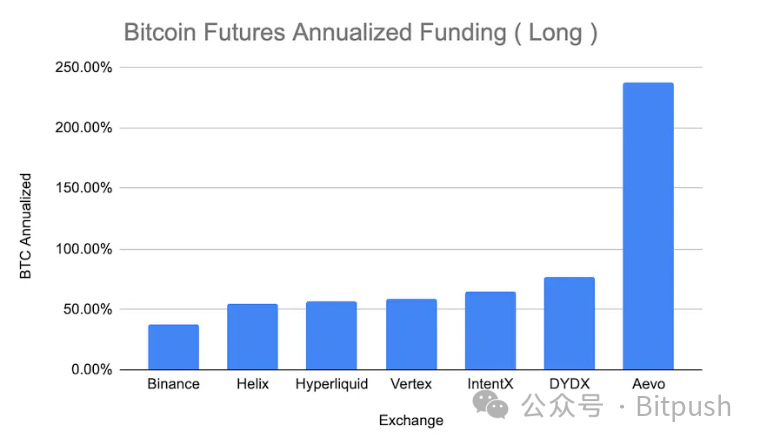Click the Vertex bar
Screen dimensions: 762x446
(411, 334)
